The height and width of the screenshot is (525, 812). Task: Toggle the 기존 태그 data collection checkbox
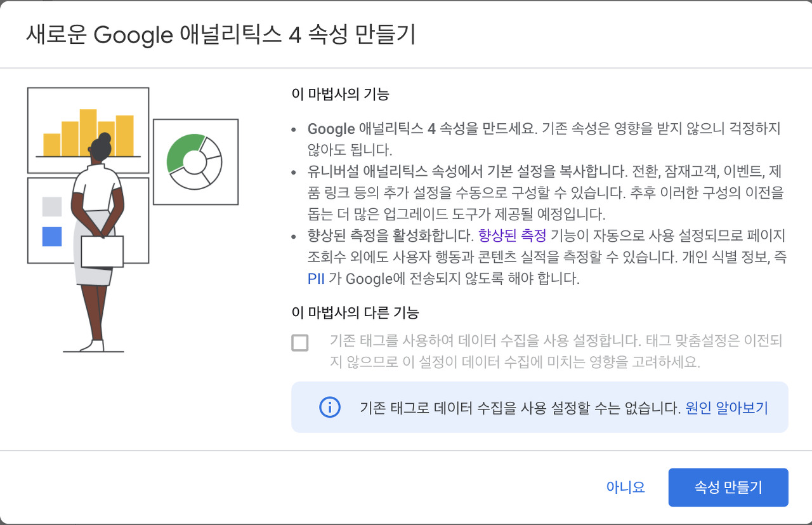pyautogui.click(x=300, y=343)
